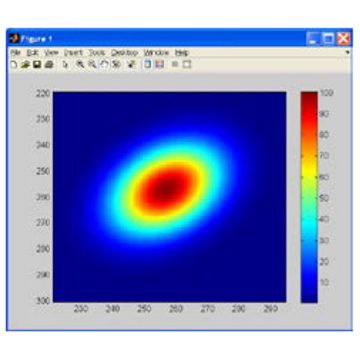Click the Show Plot Tools icon
This screenshot has width=360, height=360.
pyautogui.click(x=187, y=65)
